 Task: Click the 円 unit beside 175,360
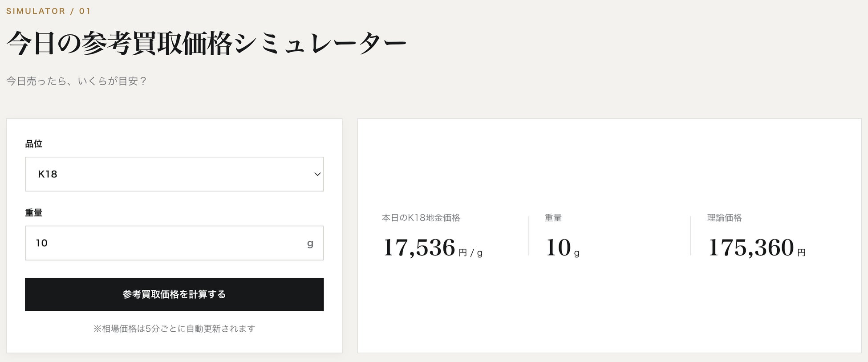tap(802, 253)
